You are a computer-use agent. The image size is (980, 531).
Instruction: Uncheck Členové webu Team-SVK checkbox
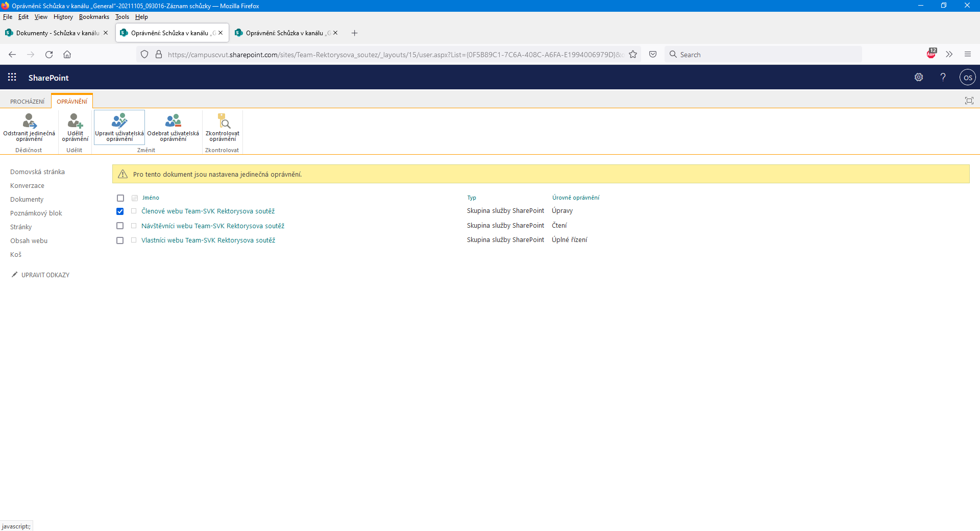pos(120,211)
